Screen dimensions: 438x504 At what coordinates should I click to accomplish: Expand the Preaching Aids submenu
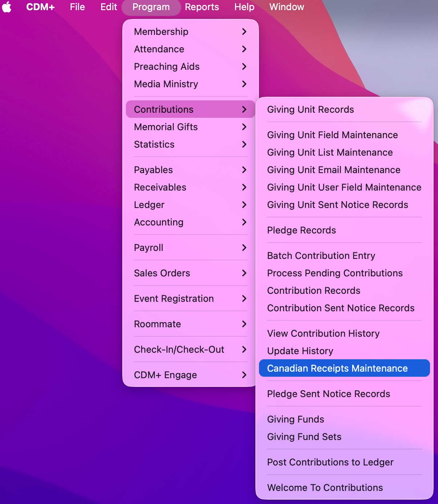pyautogui.click(x=191, y=67)
